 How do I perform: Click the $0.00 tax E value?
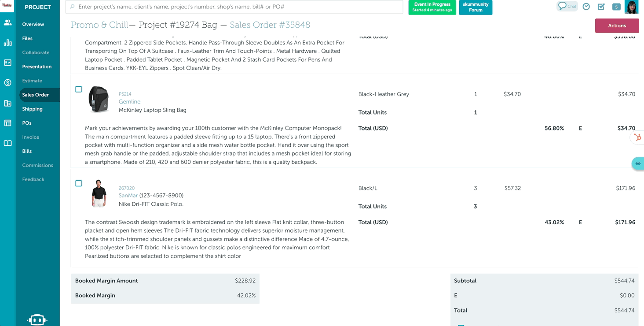(627, 296)
